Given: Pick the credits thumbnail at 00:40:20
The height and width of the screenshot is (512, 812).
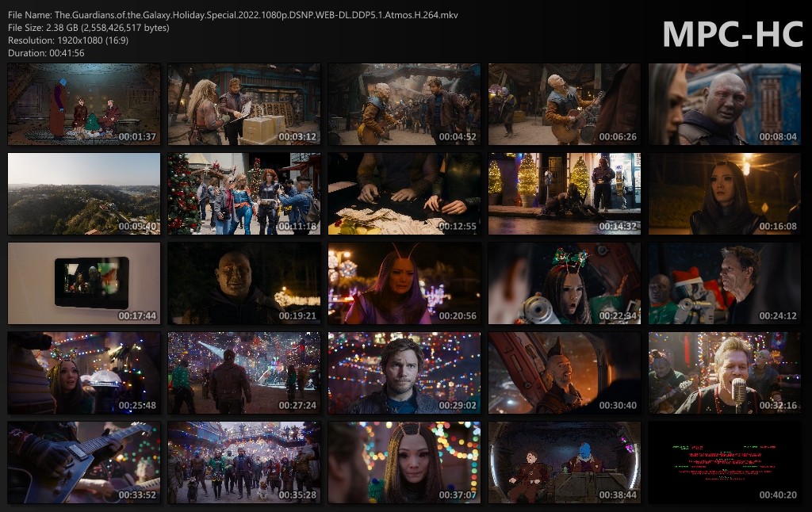Looking at the screenshot, I should click(x=725, y=462).
